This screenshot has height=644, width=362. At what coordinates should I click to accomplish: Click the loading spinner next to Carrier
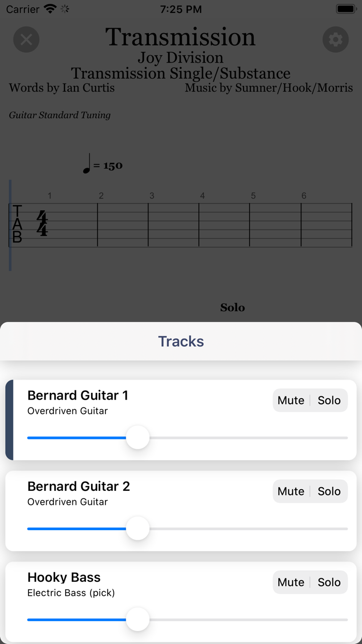click(64, 9)
